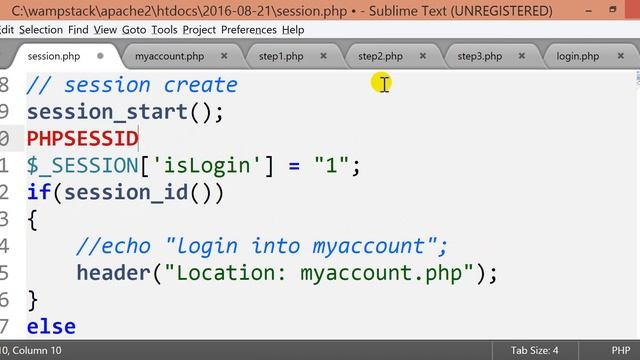This screenshot has width=640, height=360.
Task: Open the Goto menu
Action: point(134,30)
